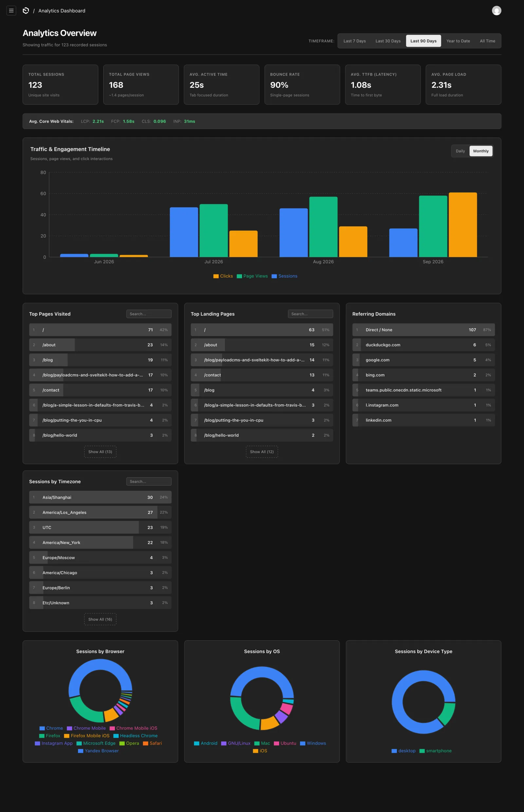Toggle Android in OS chart legend

(x=206, y=743)
